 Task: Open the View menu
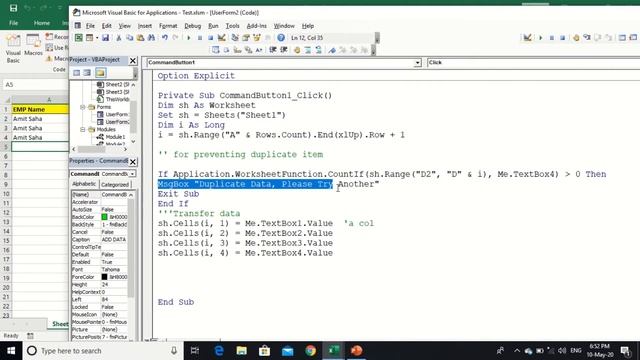(124, 26)
